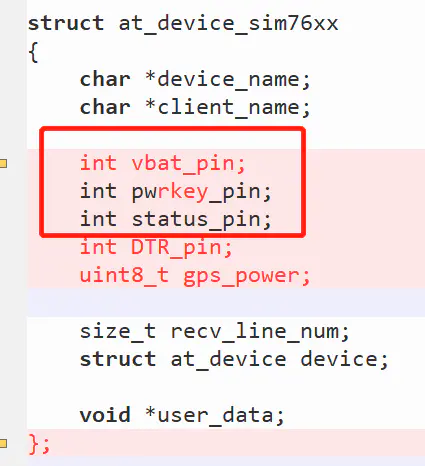Click the gps_power identifier
Image resolution: width=425 pixels, height=466 pixels.
tap(247, 276)
